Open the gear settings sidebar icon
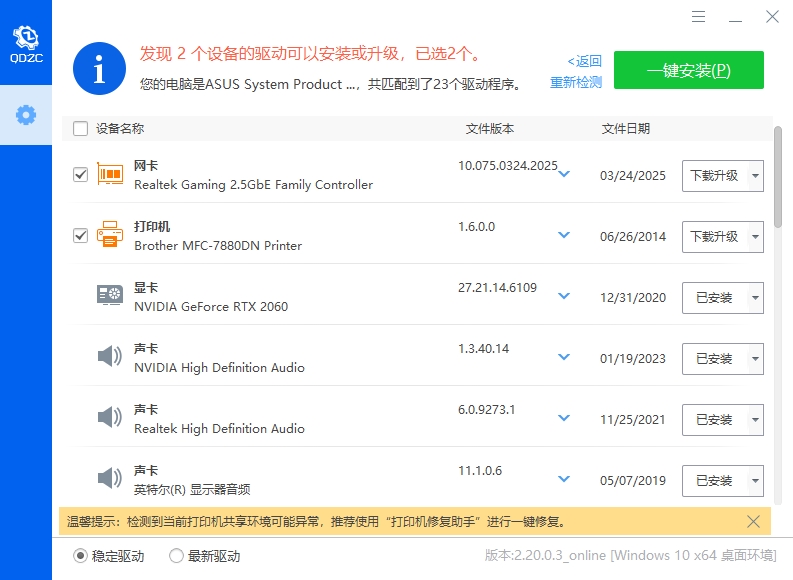 click(26, 115)
